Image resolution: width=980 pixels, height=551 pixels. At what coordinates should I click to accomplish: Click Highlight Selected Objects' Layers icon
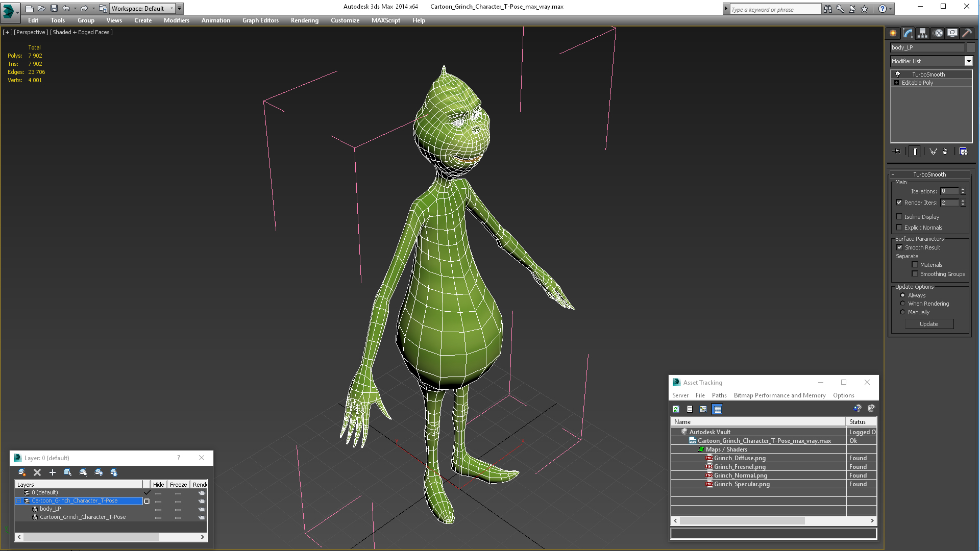83,472
